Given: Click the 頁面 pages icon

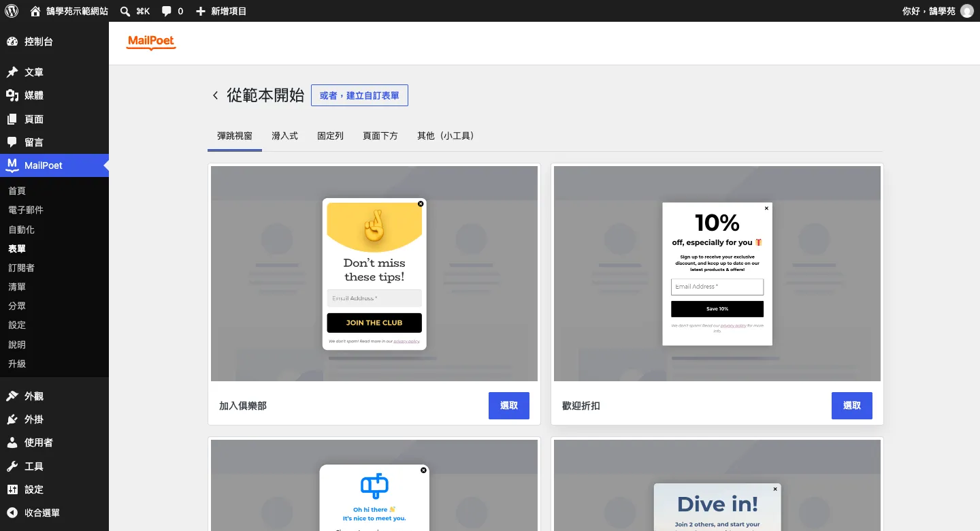Looking at the screenshot, I should pyautogui.click(x=12, y=119).
